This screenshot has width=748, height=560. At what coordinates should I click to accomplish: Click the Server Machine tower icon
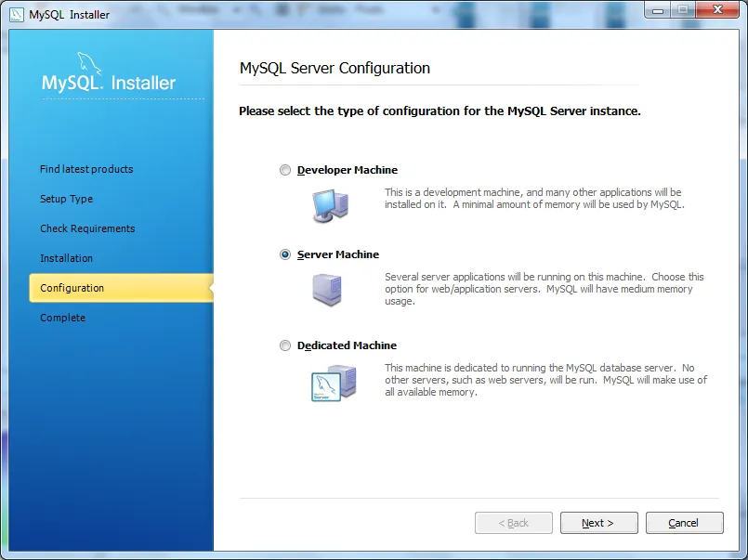tap(327, 290)
